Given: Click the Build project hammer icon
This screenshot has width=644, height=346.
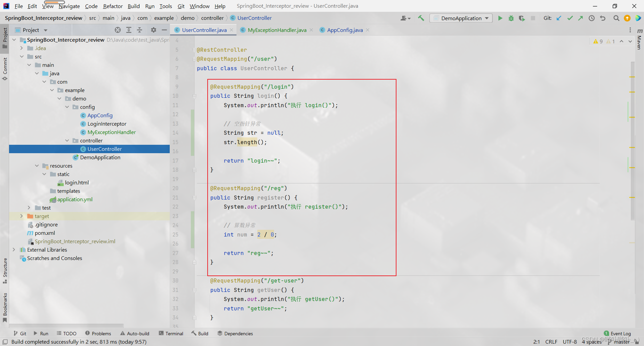Looking at the screenshot, I should pos(421,18).
